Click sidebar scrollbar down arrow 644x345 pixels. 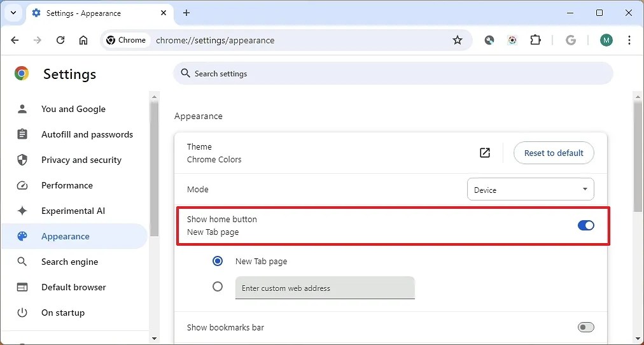click(154, 339)
